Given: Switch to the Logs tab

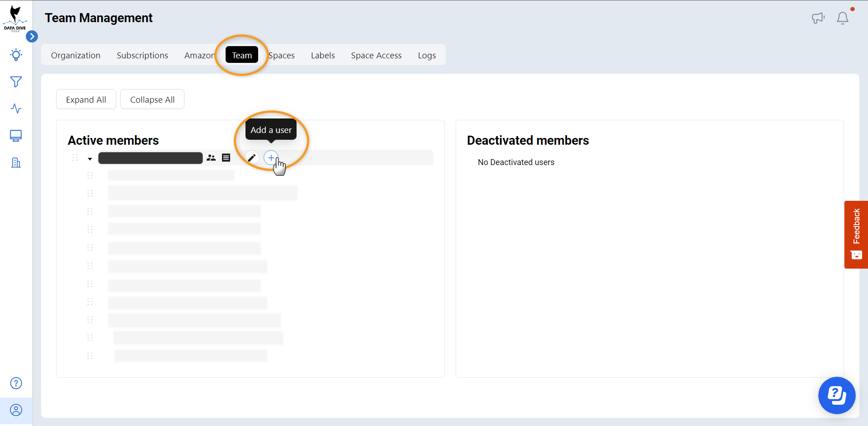Looking at the screenshot, I should coord(427,55).
